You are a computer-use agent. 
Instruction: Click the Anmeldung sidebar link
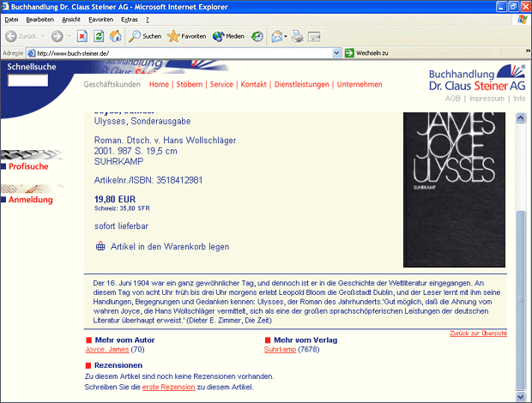pyautogui.click(x=31, y=200)
